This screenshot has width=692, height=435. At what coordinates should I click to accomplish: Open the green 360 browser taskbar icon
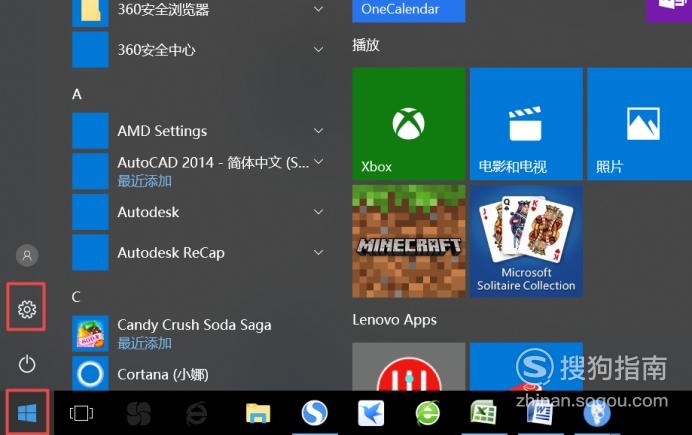coord(427,413)
